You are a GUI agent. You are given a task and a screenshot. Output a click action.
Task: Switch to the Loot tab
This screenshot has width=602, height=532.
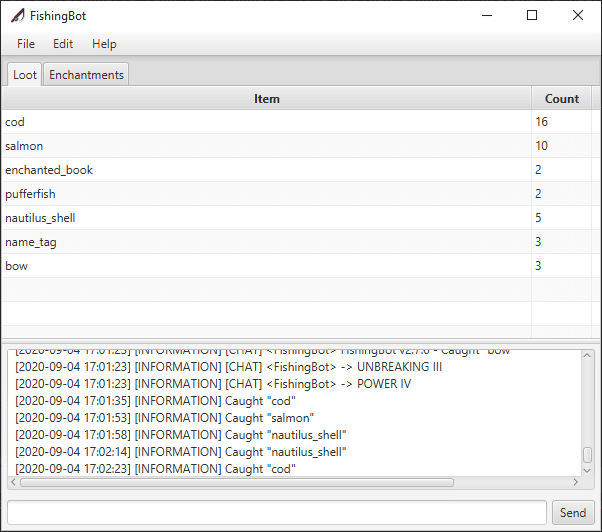point(25,74)
